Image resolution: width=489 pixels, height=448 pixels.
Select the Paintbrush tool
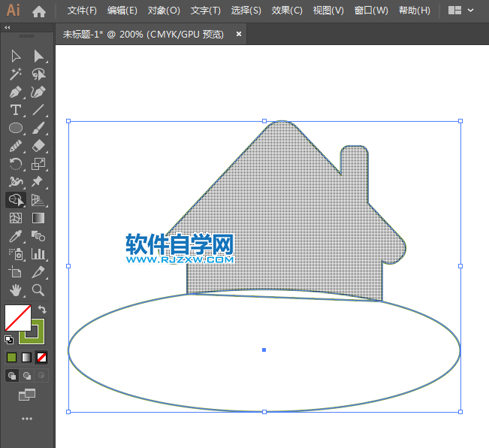click(38, 128)
